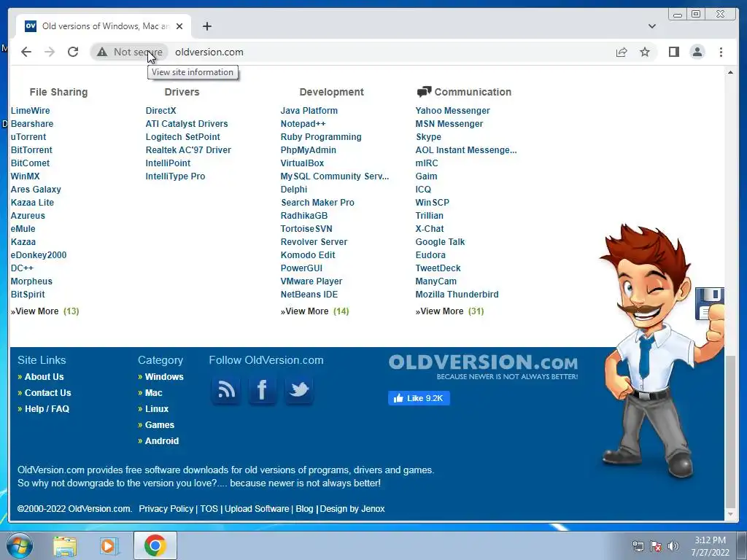Open the Design by Jenox link
This screenshot has width=747, height=560.
click(x=352, y=508)
